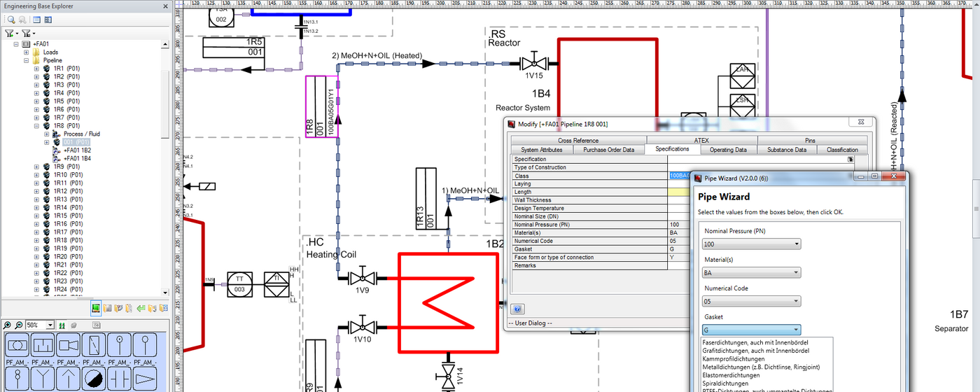Open the Gasket dropdown

pyautogui.click(x=797, y=330)
